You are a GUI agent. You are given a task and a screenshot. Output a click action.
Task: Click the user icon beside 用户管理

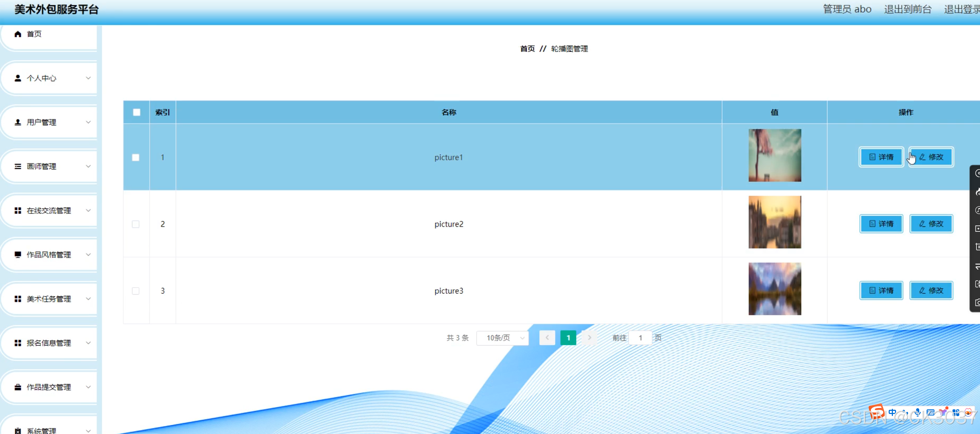pos(18,123)
